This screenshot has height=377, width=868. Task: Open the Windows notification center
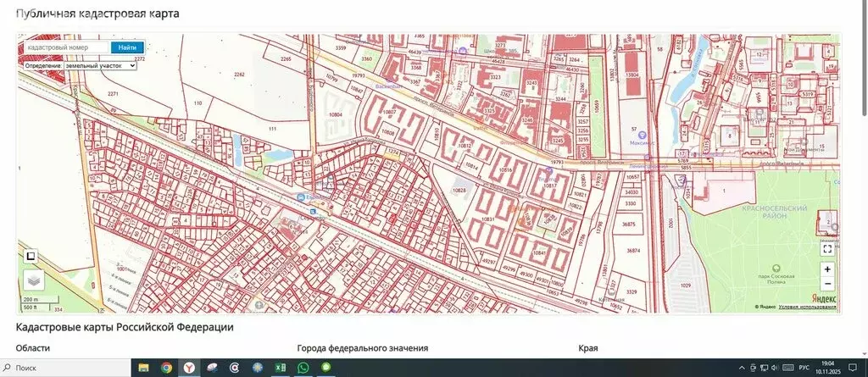click(852, 368)
